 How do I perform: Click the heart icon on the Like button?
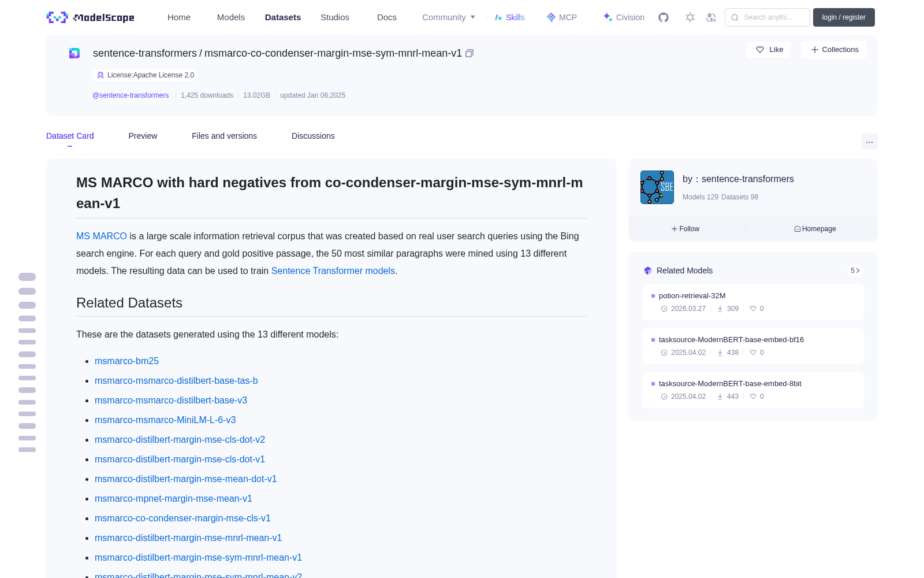pyautogui.click(x=760, y=50)
